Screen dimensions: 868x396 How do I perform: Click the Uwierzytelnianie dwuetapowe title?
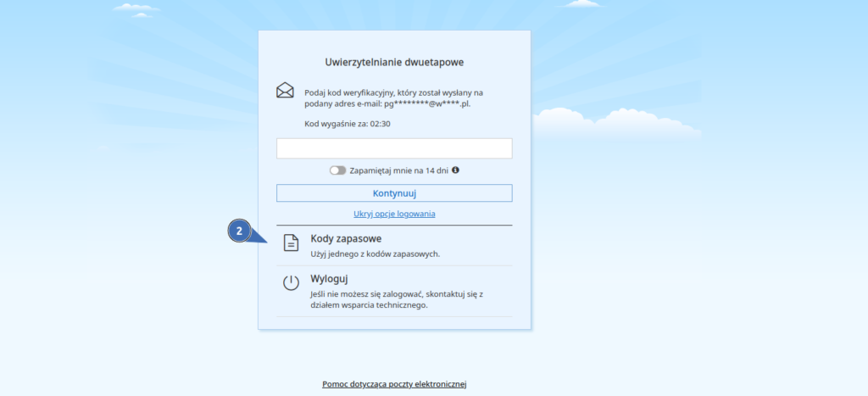394,62
